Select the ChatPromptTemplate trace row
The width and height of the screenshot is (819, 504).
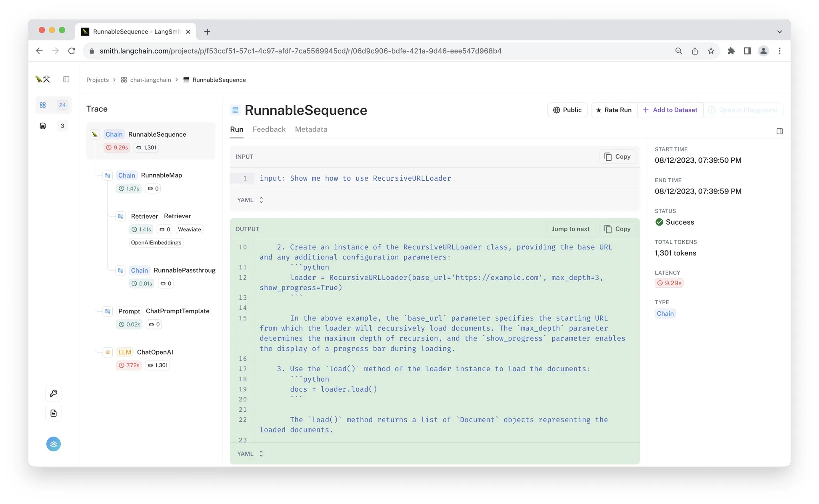pos(158,318)
